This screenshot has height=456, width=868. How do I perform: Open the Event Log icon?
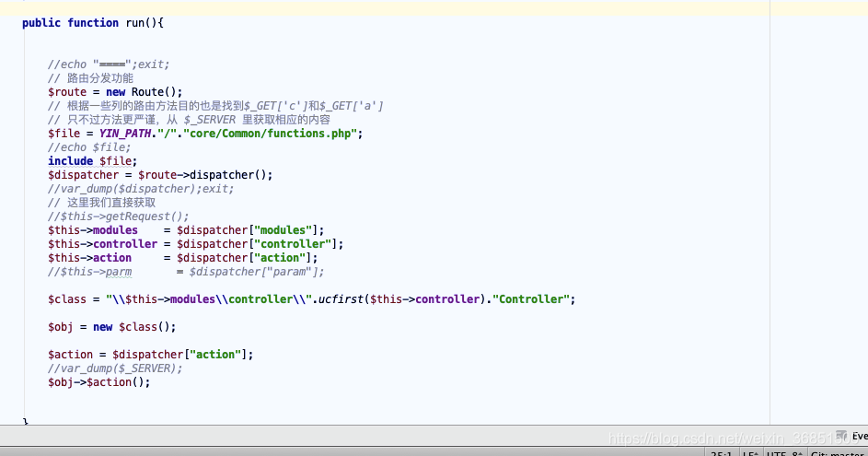841,436
